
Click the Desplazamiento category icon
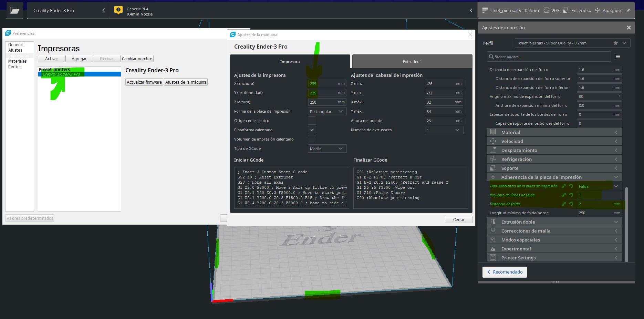pyautogui.click(x=493, y=150)
